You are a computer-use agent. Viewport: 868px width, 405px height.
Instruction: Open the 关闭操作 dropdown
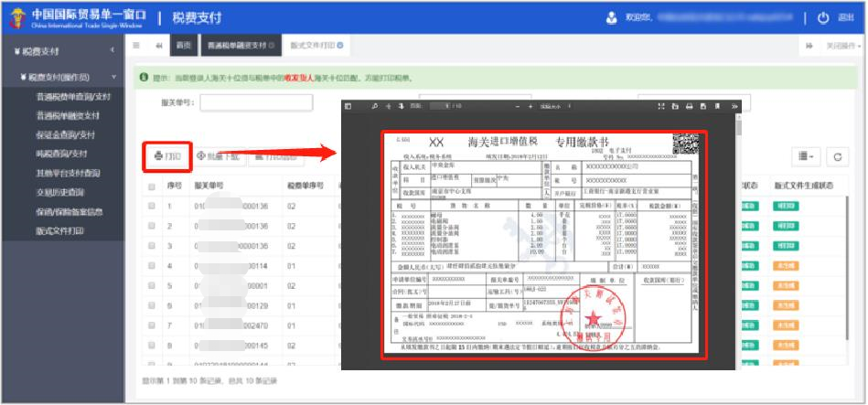[x=841, y=45]
